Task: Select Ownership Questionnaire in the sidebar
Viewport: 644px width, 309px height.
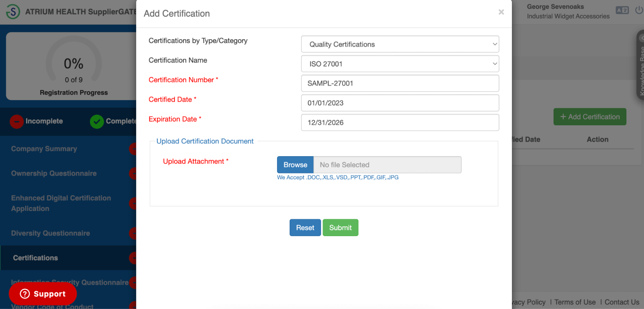Action: (x=53, y=173)
